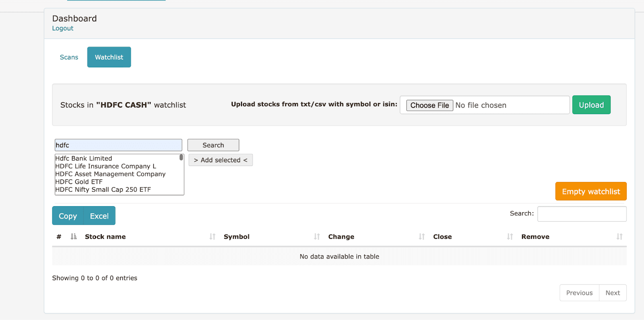Click the stock search field containing hdfc
Viewport: 644px width, 320px height.
pos(118,145)
